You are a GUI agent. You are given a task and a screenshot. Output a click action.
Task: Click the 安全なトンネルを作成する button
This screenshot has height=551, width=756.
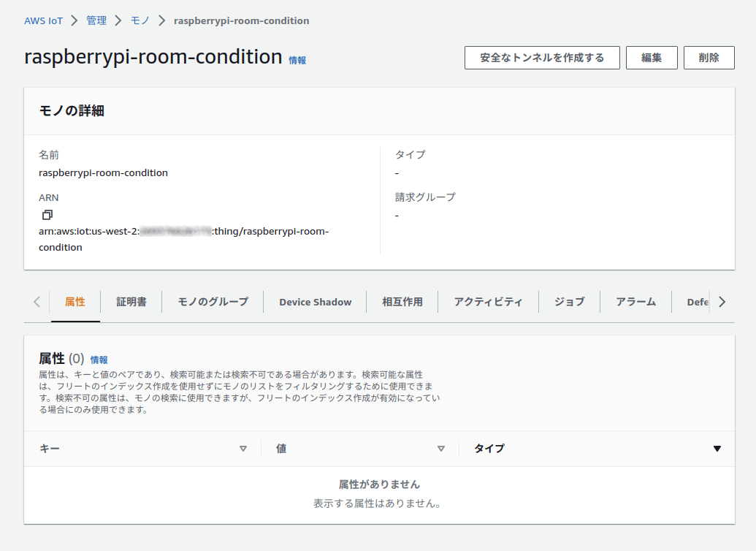[542, 58]
